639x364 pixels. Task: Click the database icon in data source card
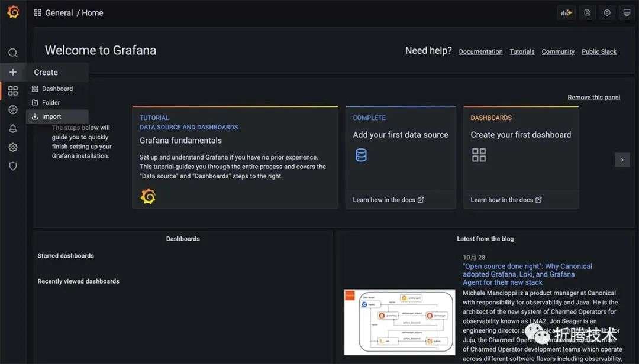coord(361,155)
